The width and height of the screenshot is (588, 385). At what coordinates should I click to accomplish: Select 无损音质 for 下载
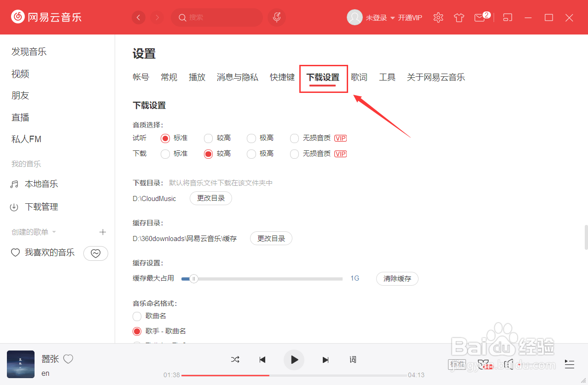[x=295, y=154]
